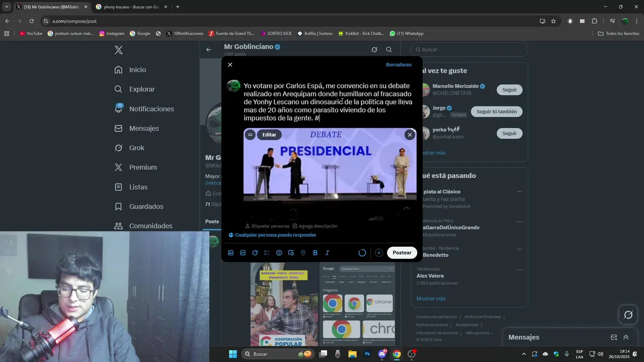Go to Inicio in sidebar

130,70
